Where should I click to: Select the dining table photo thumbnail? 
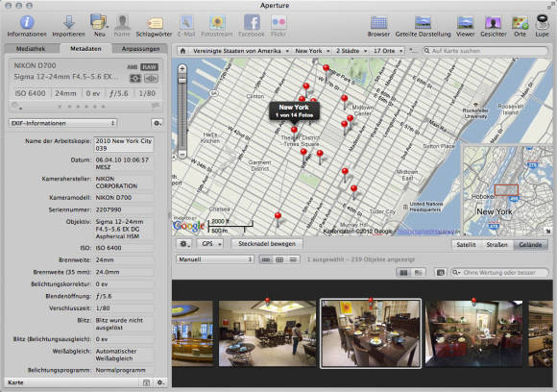[x=371, y=333]
